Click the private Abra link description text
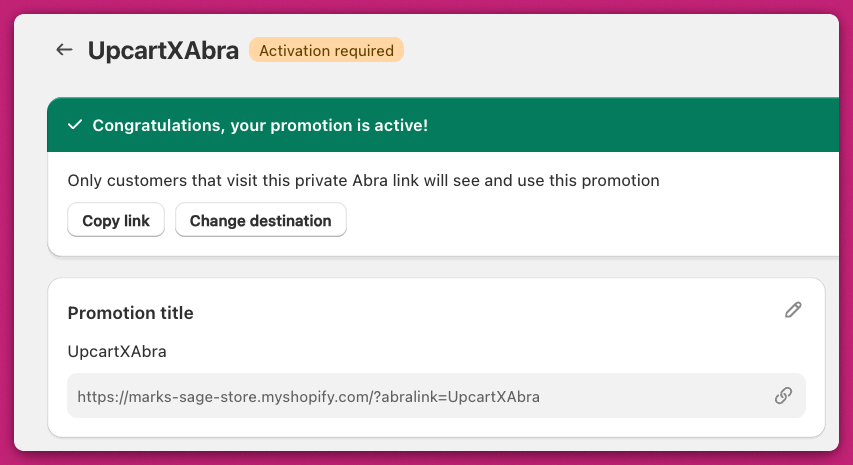Viewport: 853px width, 465px height. pyautogui.click(x=363, y=181)
